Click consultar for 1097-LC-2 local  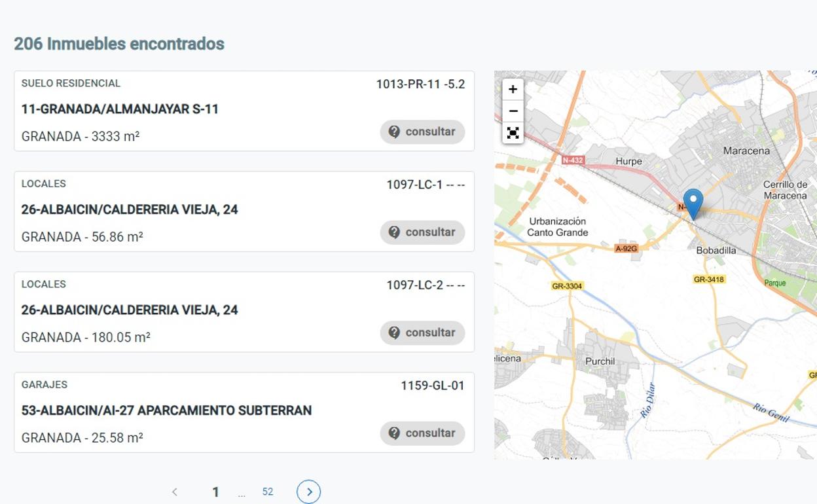[x=422, y=333]
